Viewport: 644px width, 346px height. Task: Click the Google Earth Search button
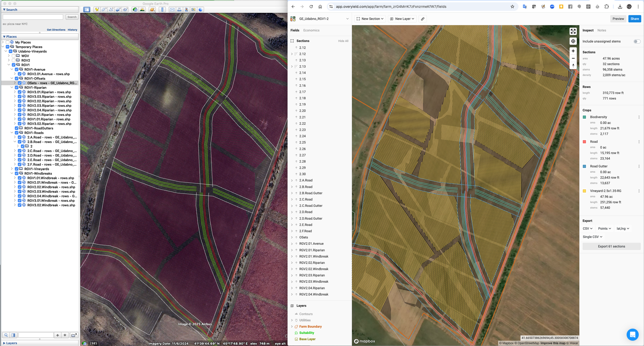click(72, 17)
